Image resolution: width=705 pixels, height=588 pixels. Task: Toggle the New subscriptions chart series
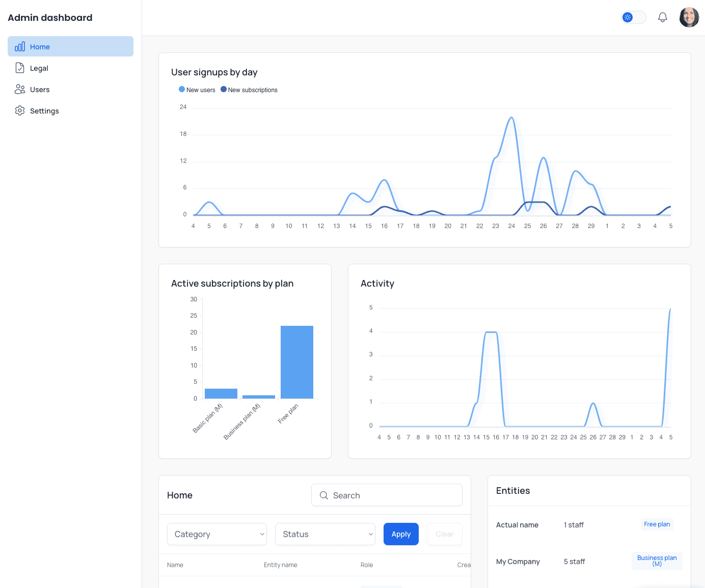(249, 90)
